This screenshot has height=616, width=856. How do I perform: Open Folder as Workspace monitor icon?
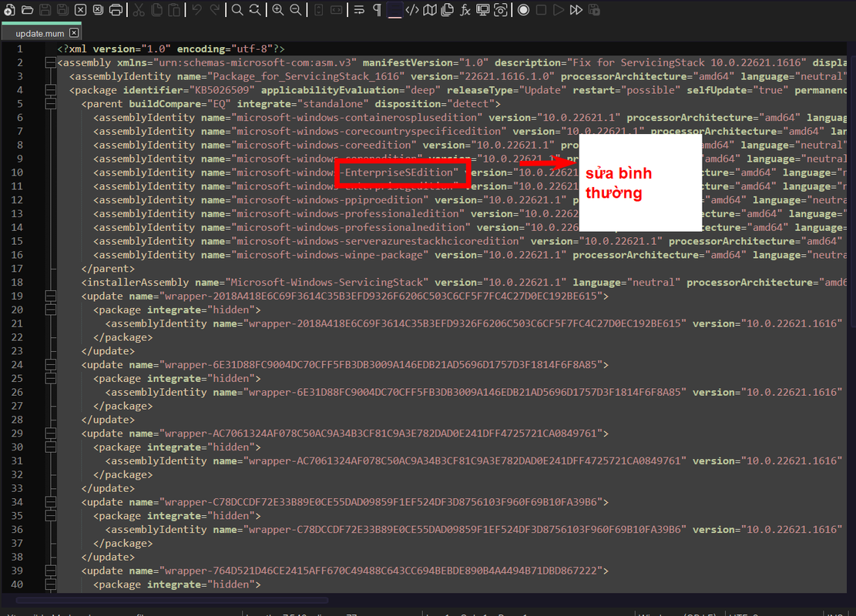point(482,10)
